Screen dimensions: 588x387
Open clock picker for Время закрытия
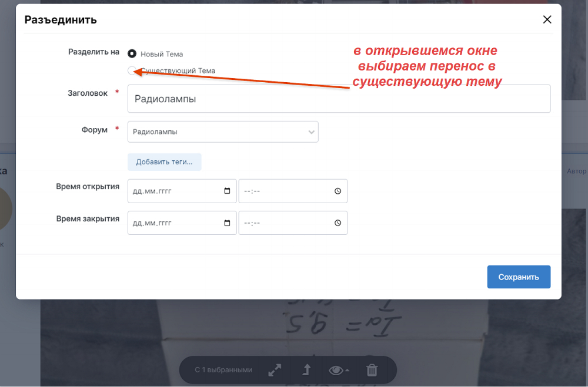click(x=338, y=223)
